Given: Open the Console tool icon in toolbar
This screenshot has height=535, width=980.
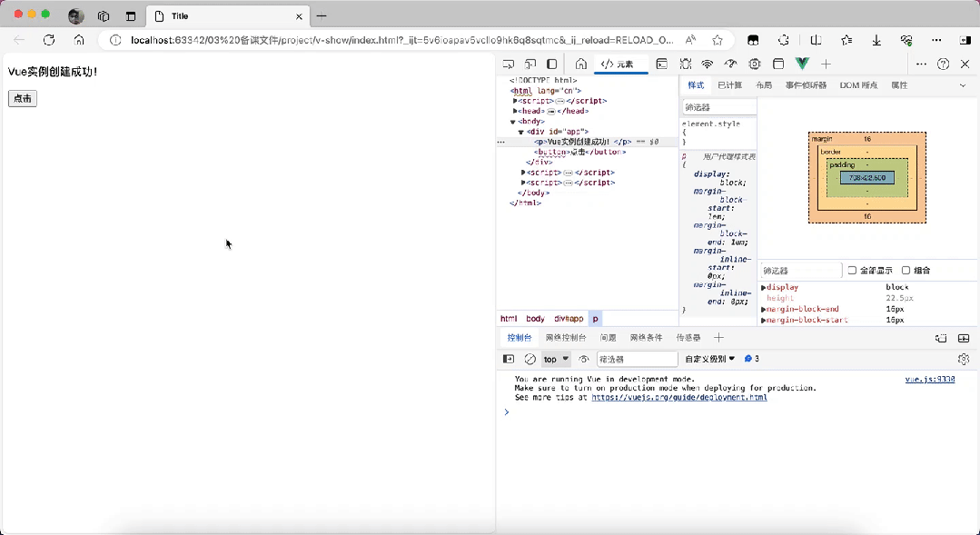Looking at the screenshot, I should tap(661, 64).
